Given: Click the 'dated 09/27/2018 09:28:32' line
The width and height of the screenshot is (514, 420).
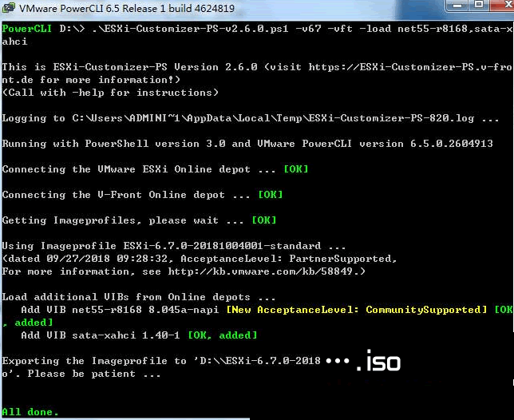Looking at the screenshot, I should coord(200,259).
